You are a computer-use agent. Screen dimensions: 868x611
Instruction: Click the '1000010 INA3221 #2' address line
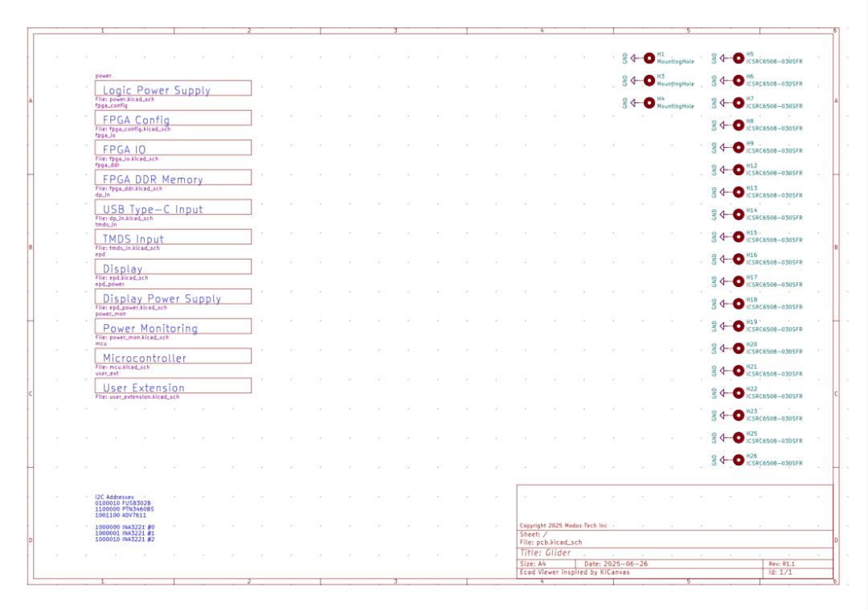pos(125,539)
